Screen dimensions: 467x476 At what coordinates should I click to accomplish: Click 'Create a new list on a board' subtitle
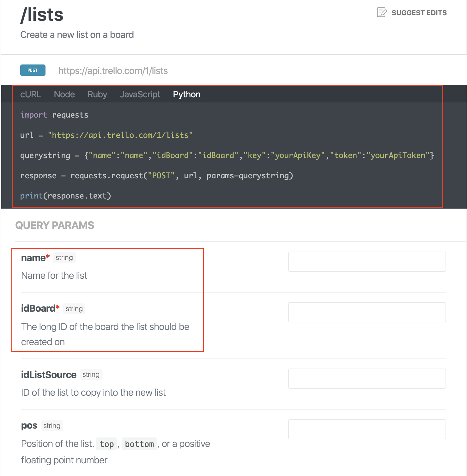77,34
